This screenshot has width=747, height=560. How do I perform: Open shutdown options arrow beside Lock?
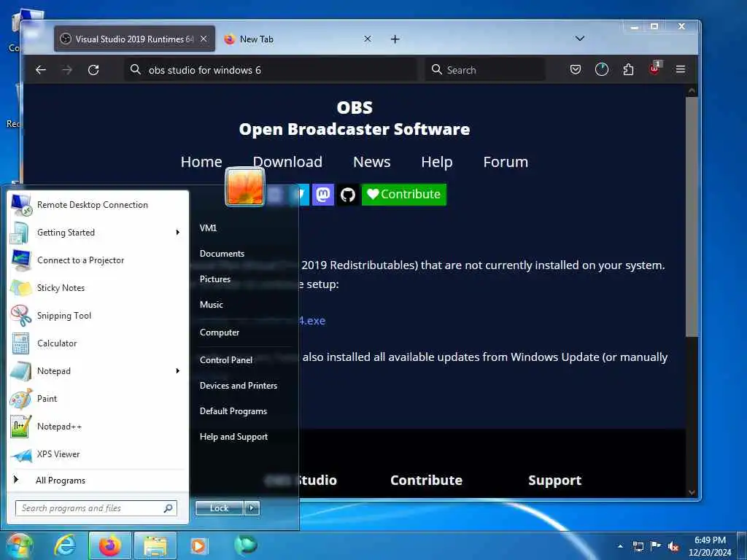[x=252, y=508]
